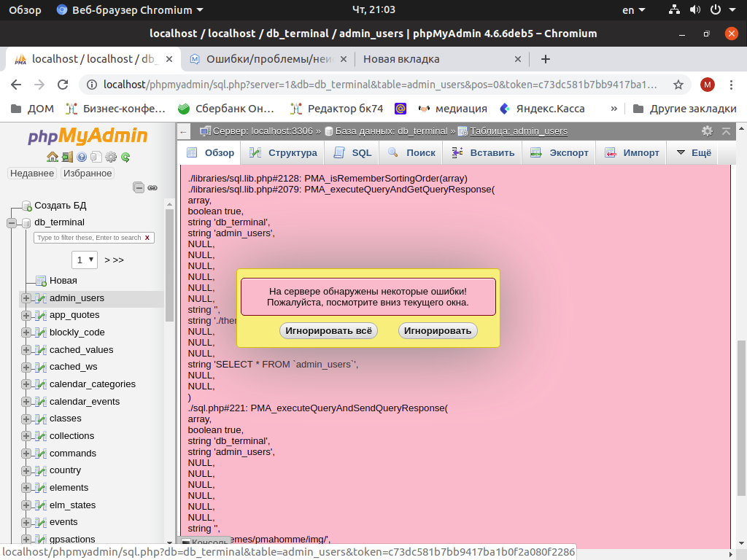Screen dimensions: 747x560
Task: Select the calendar_events table in tree
Action: click(x=84, y=402)
